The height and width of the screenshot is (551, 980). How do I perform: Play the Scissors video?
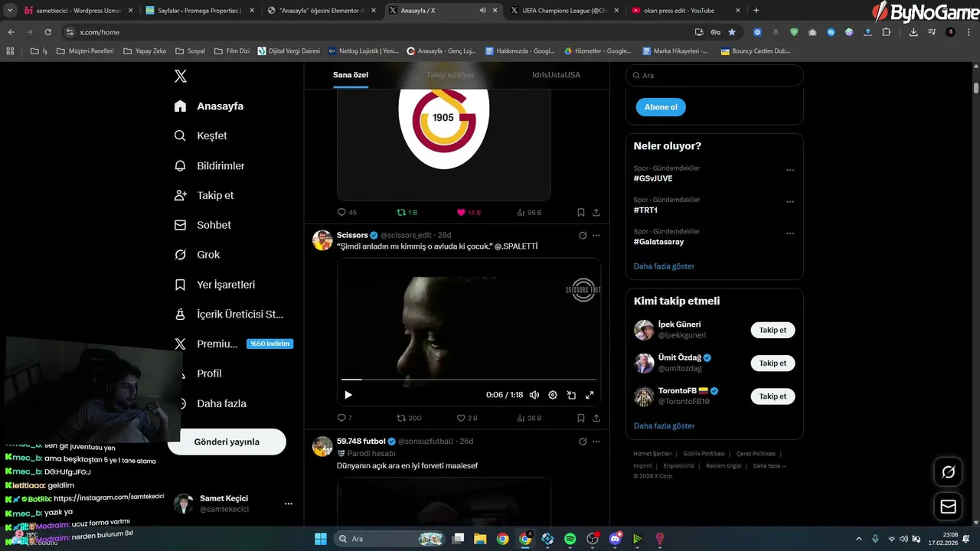pyautogui.click(x=348, y=395)
